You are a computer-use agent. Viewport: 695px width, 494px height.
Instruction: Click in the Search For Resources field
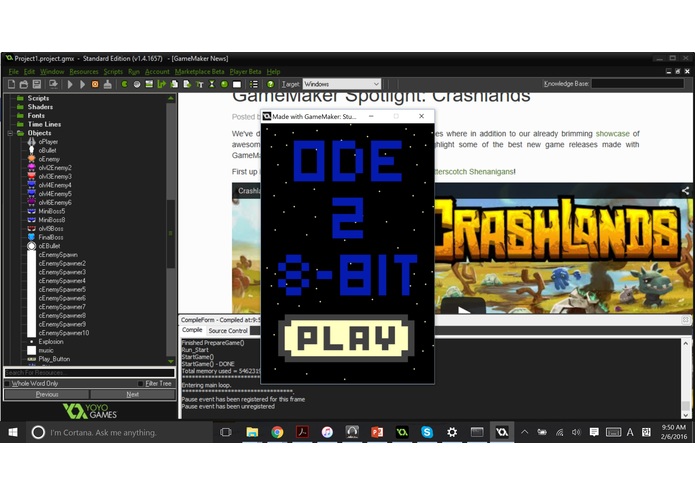pyautogui.click(x=90, y=372)
